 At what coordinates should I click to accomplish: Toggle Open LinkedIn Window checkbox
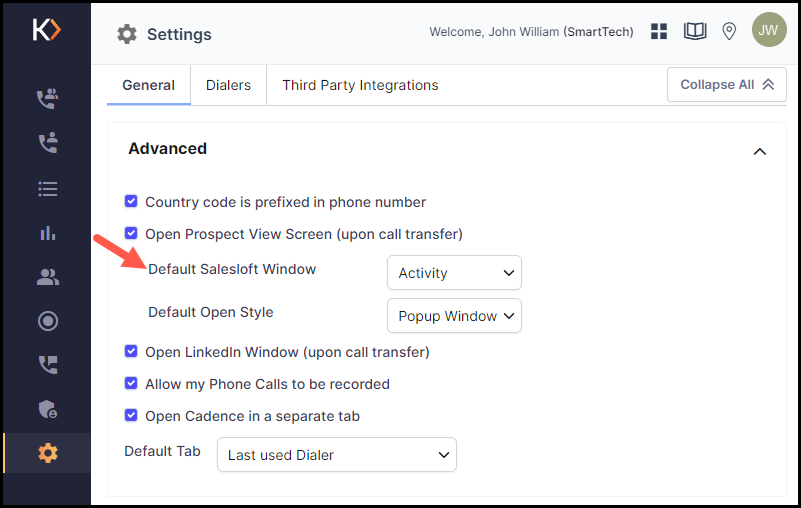tap(131, 352)
